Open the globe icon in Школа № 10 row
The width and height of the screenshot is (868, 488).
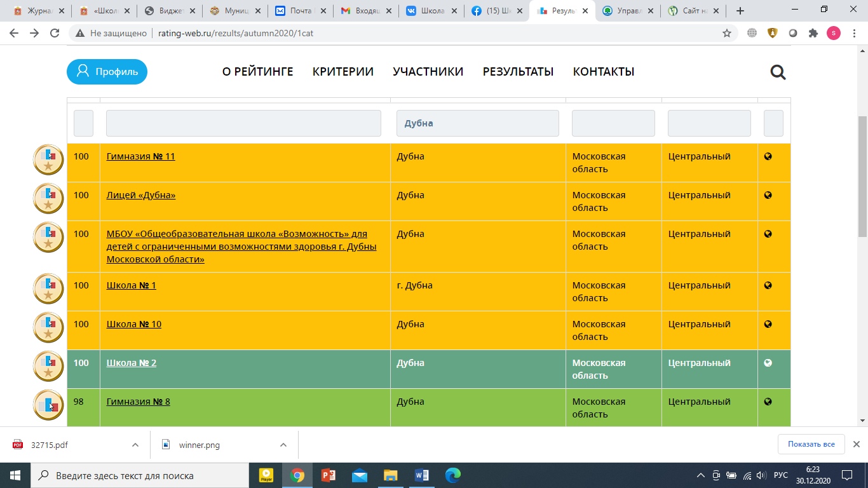pos(768,324)
